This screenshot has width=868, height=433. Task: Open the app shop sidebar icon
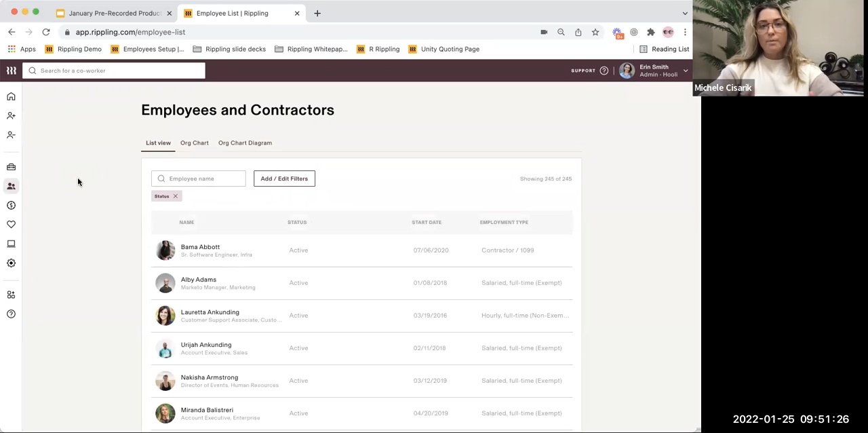11,295
